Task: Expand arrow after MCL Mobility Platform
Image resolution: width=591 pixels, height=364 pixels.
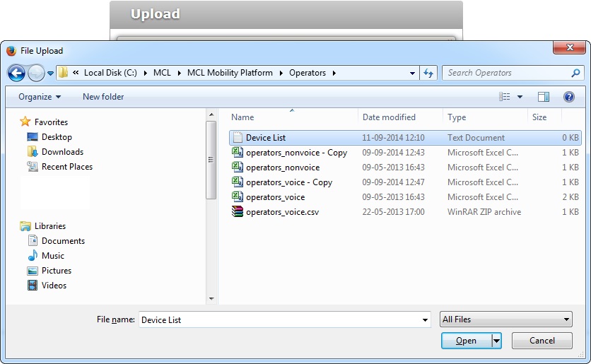Action: tap(281, 73)
